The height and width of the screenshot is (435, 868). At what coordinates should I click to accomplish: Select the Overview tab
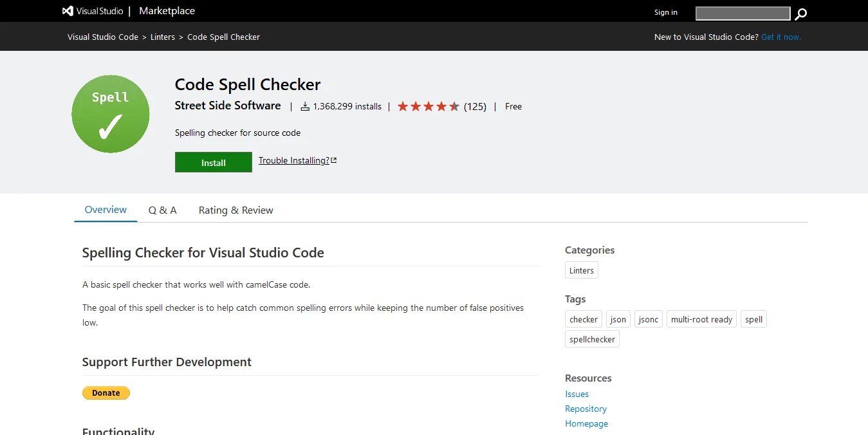click(x=106, y=210)
